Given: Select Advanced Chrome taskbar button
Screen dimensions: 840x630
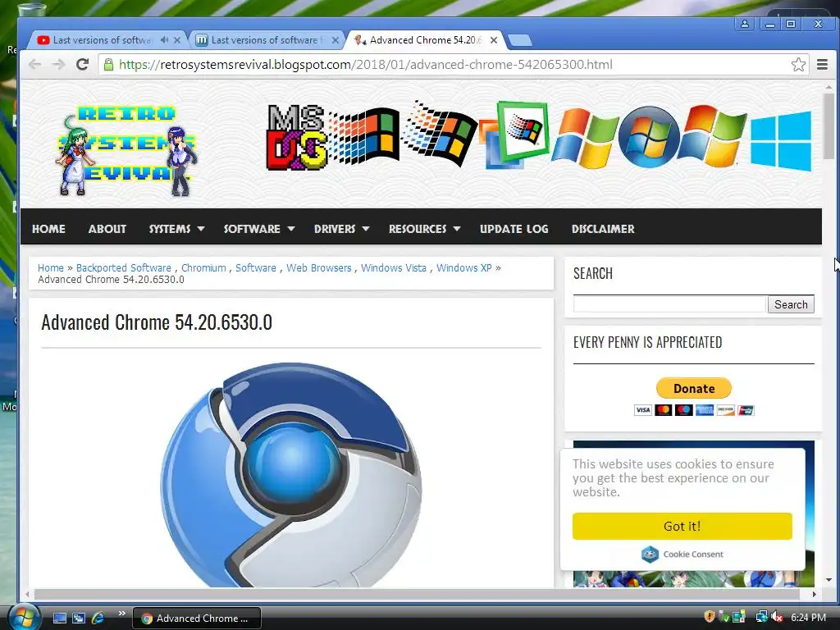Looking at the screenshot, I should click(x=197, y=619).
